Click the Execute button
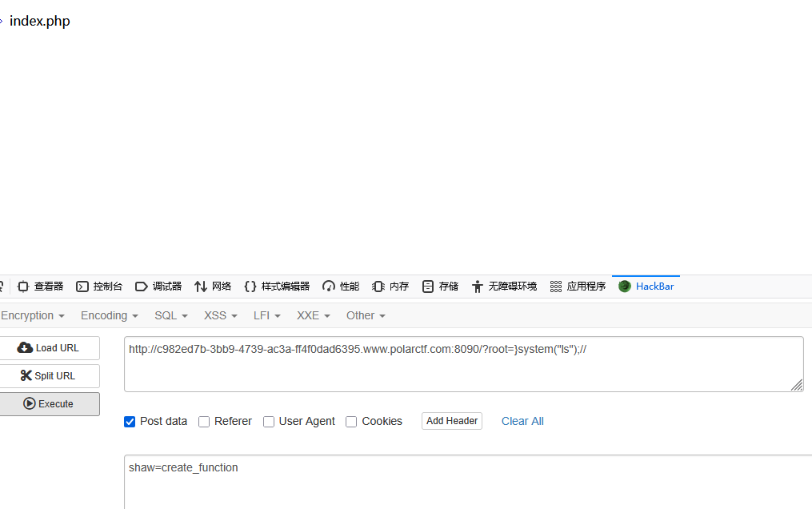This screenshot has width=812, height=509. pyautogui.click(x=49, y=404)
